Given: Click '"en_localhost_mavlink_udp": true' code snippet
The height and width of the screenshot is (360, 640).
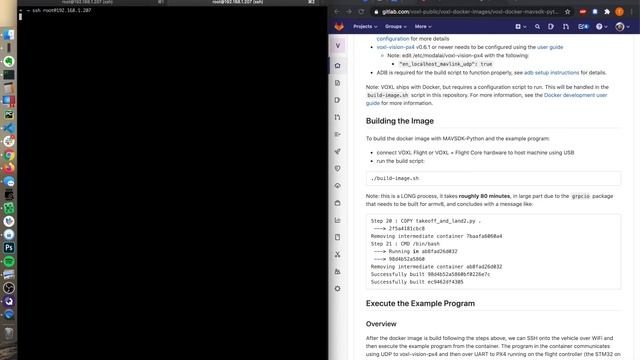Looking at the screenshot, I should (445, 64).
